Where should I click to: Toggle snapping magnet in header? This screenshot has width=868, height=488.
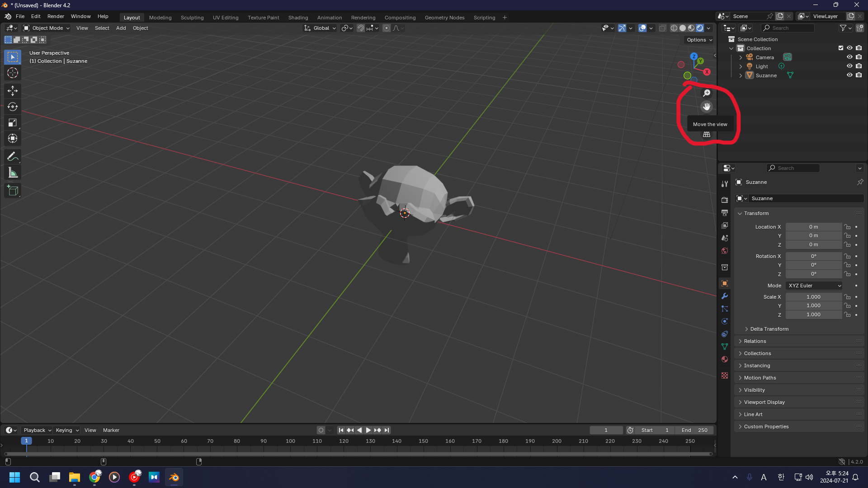[361, 28]
